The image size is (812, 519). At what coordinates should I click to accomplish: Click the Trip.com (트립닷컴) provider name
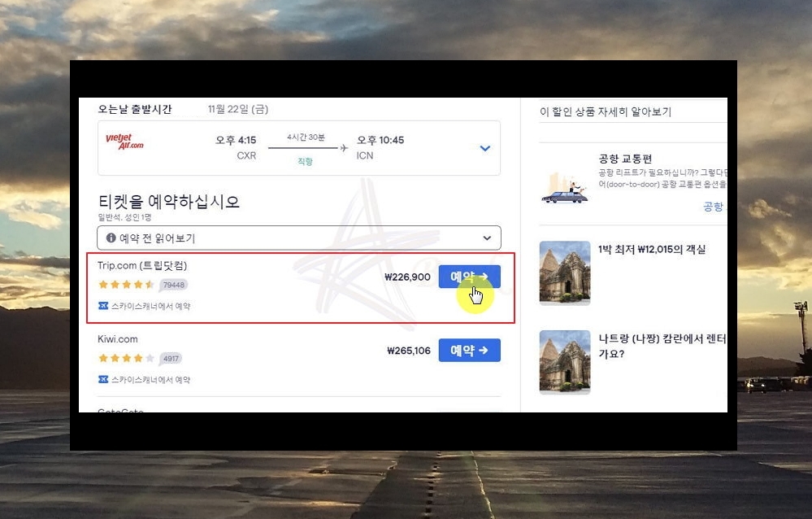pos(142,265)
